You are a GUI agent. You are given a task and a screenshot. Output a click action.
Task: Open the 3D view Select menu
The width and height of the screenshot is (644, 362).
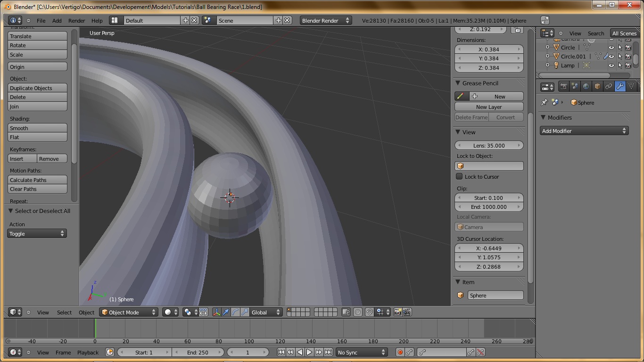pyautogui.click(x=64, y=312)
